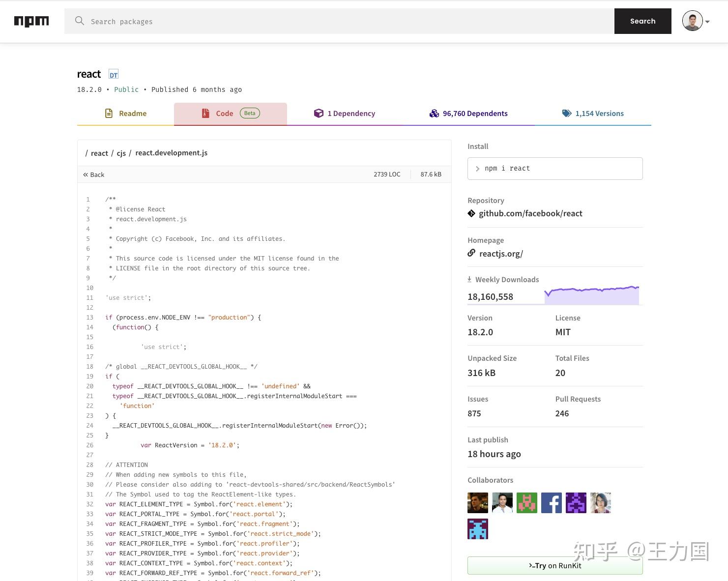Click the Facebook collaborator avatar
The width and height of the screenshot is (728, 581).
pos(551,503)
